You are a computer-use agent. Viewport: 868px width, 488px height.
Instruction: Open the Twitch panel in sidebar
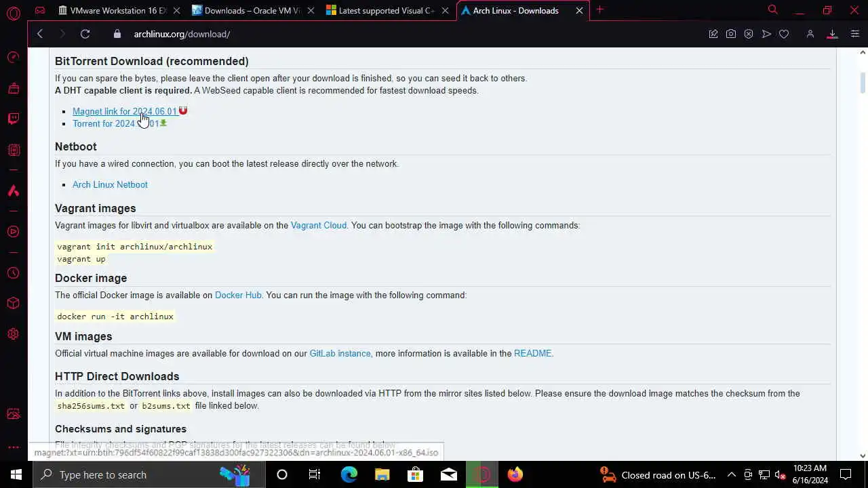(x=14, y=119)
